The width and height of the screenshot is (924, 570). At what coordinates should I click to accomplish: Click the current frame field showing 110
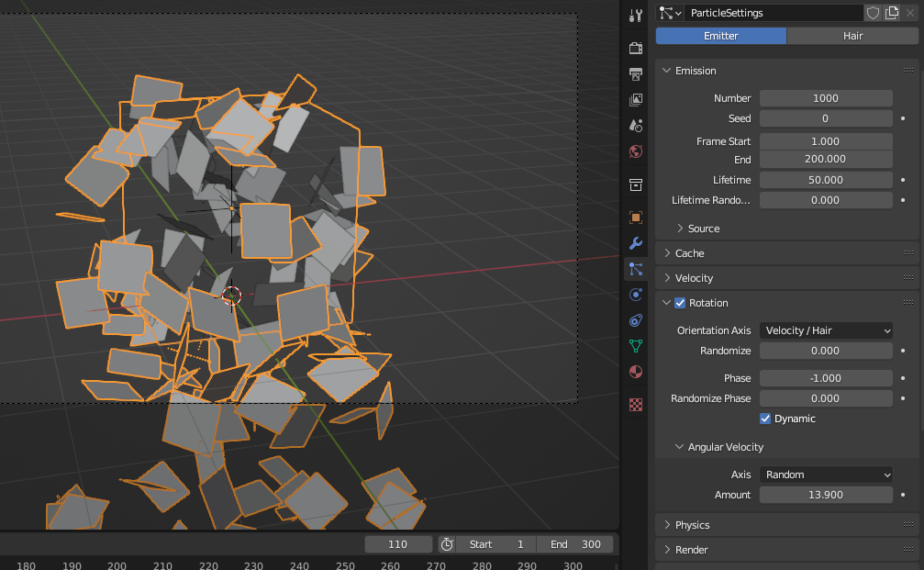pos(397,543)
